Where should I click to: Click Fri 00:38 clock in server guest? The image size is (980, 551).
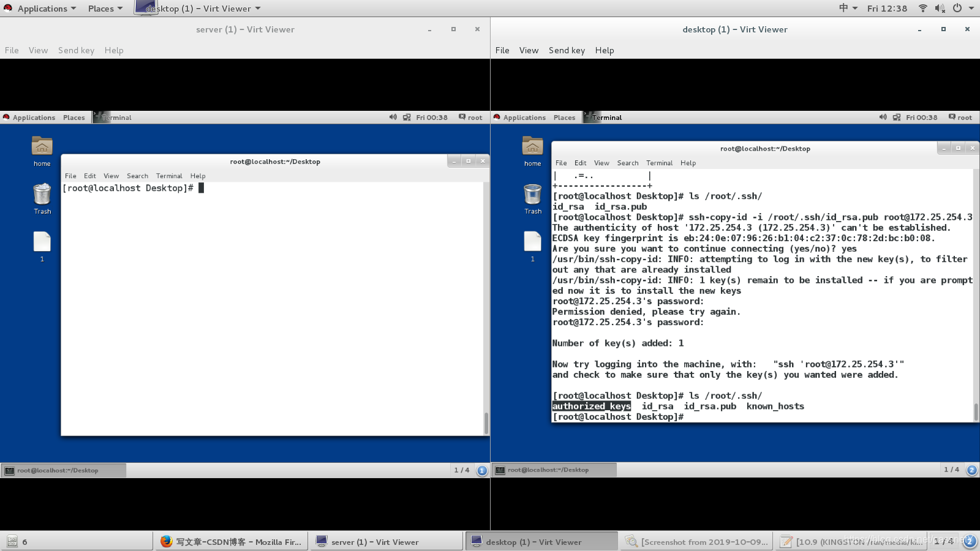(432, 118)
